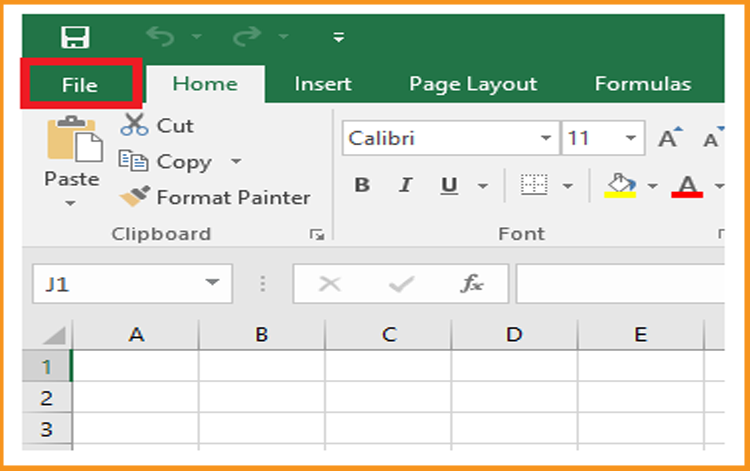750x471 pixels.
Task: Open the Page Layout tab
Action: pyautogui.click(x=473, y=84)
